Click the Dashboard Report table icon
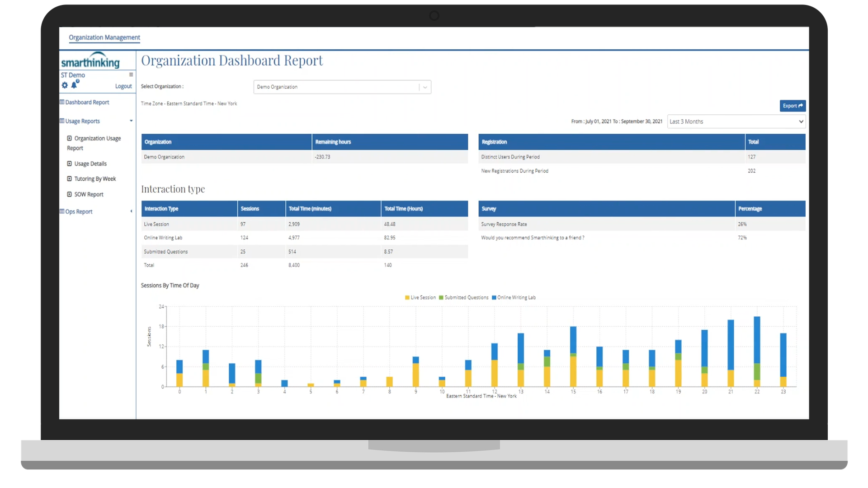Viewport: 868px width, 488px height. click(x=62, y=102)
